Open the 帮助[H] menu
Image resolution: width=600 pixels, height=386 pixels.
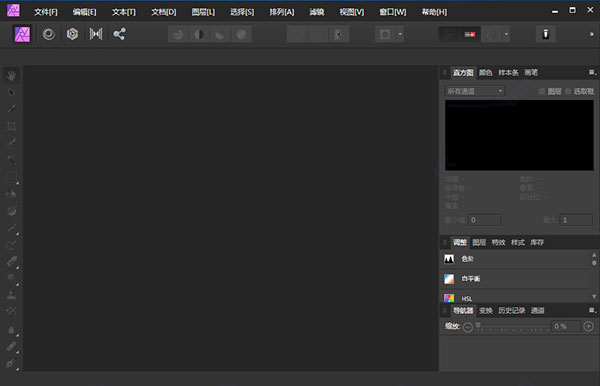coord(434,12)
